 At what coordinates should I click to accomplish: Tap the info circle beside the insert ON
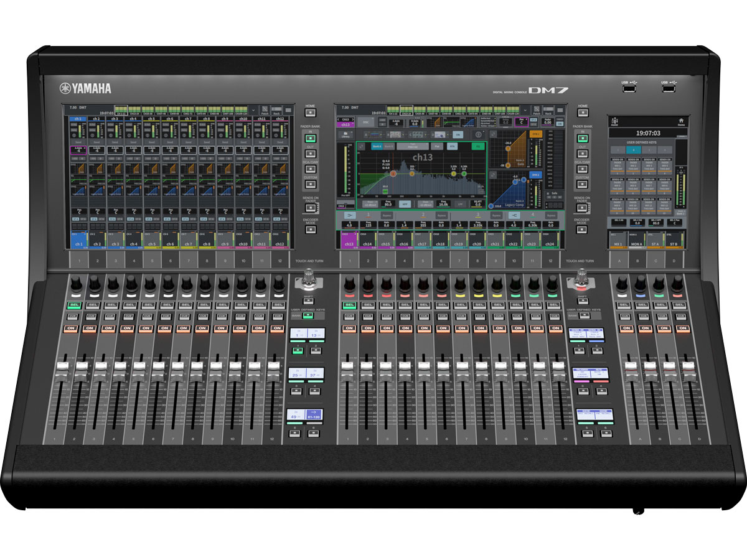coord(478,134)
